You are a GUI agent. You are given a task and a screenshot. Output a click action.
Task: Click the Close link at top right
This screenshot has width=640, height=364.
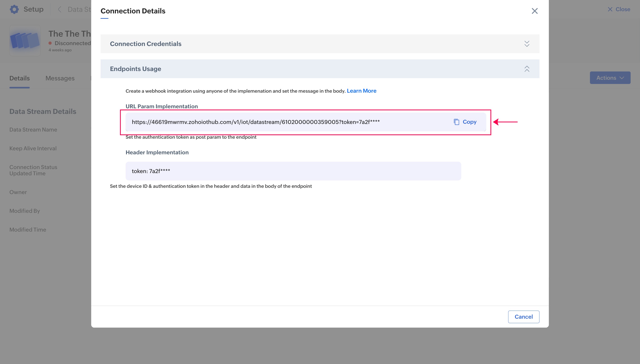[x=623, y=9]
